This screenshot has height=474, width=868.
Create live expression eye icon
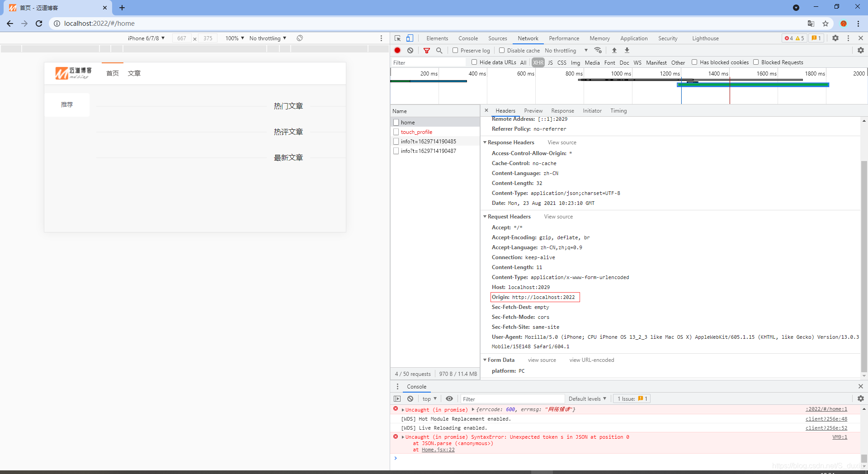pyautogui.click(x=449, y=399)
